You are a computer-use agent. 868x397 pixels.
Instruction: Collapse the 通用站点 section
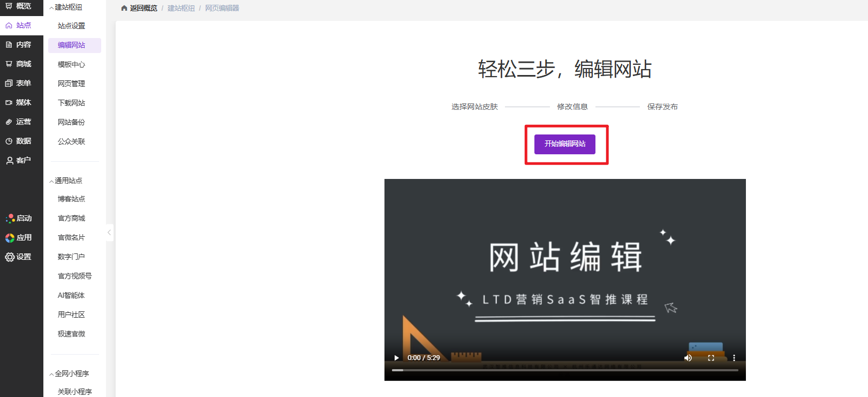(x=51, y=181)
